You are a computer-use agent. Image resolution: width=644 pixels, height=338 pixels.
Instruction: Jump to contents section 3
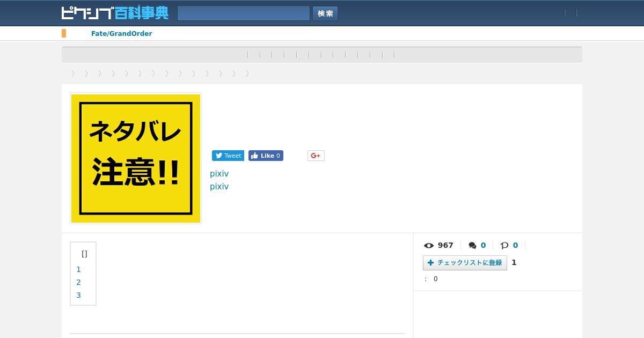click(78, 295)
